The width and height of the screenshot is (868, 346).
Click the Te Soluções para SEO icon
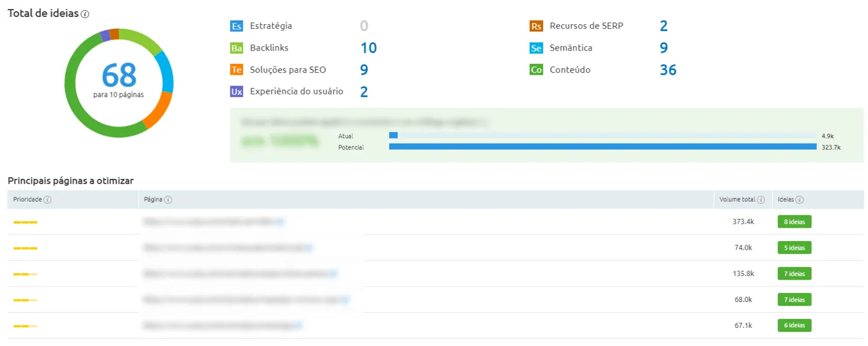[236, 70]
